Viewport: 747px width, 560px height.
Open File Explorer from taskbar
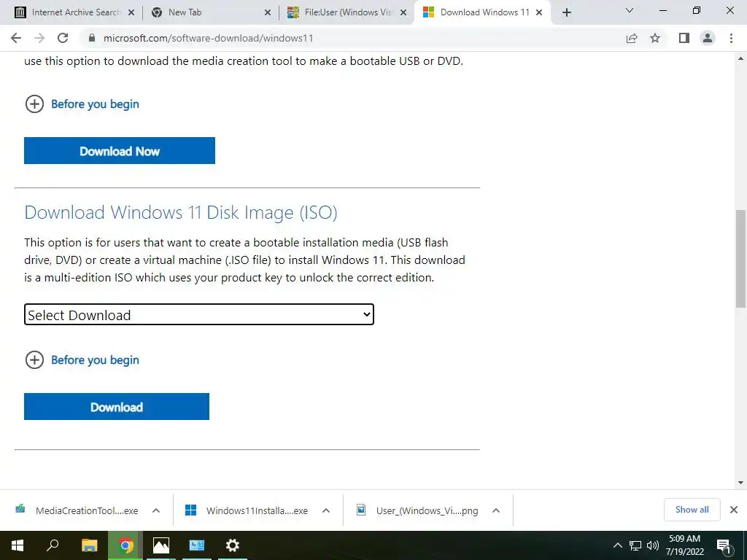[90, 545]
